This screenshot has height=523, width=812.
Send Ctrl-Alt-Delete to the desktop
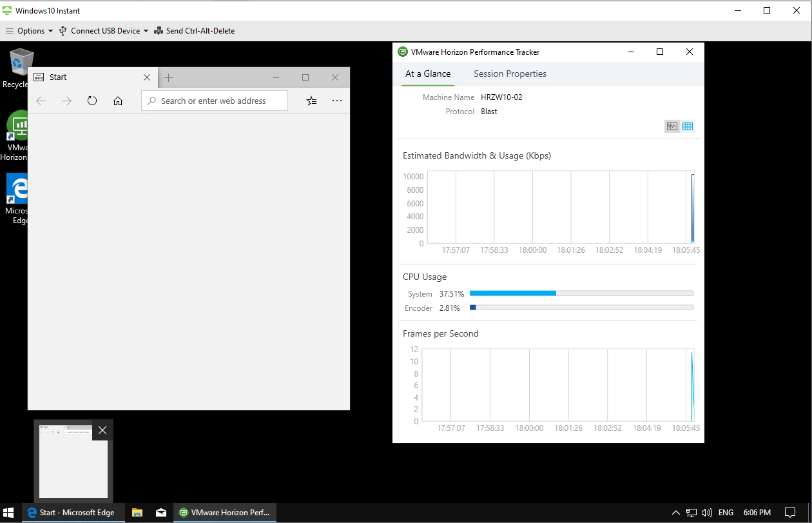[x=195, y=31]
